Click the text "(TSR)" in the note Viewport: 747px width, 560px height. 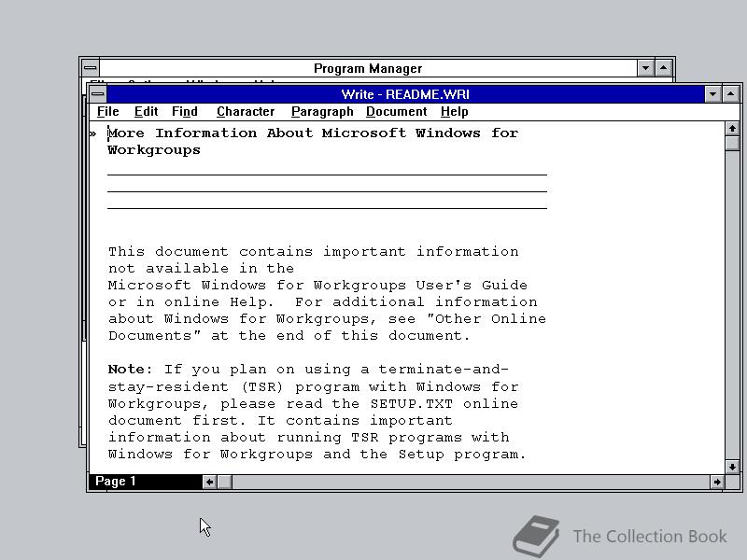coord(262,386)
